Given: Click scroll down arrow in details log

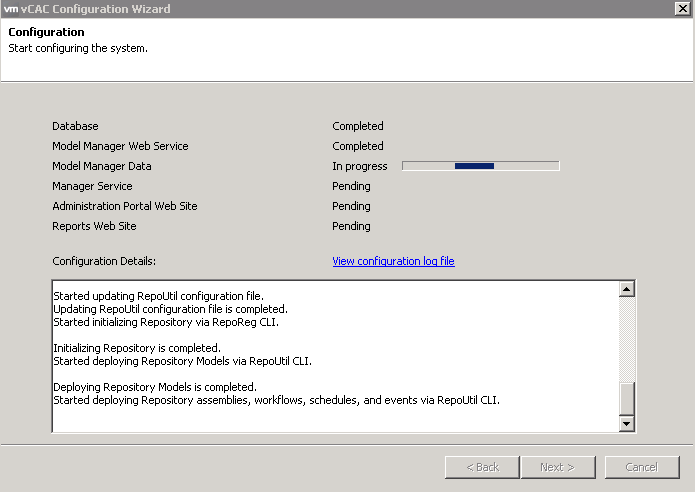Looking at the screenshot, I should pyautogui.click(x=626, y=423).
